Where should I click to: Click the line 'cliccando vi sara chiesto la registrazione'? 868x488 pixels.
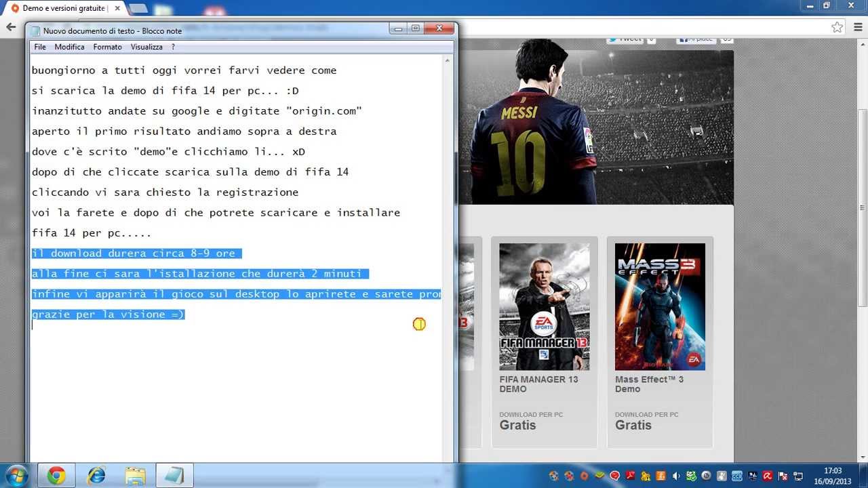click(x=165, y=192)
